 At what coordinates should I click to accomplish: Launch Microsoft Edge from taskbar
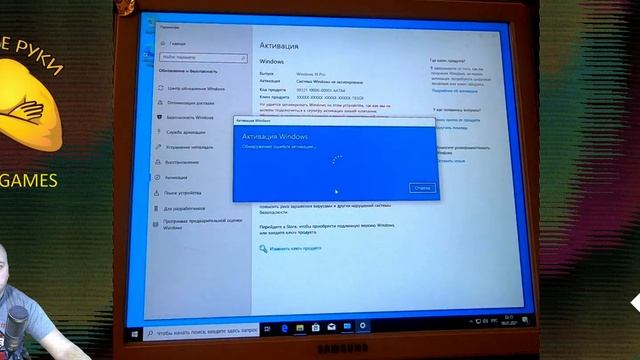click(x=284, y=328)
